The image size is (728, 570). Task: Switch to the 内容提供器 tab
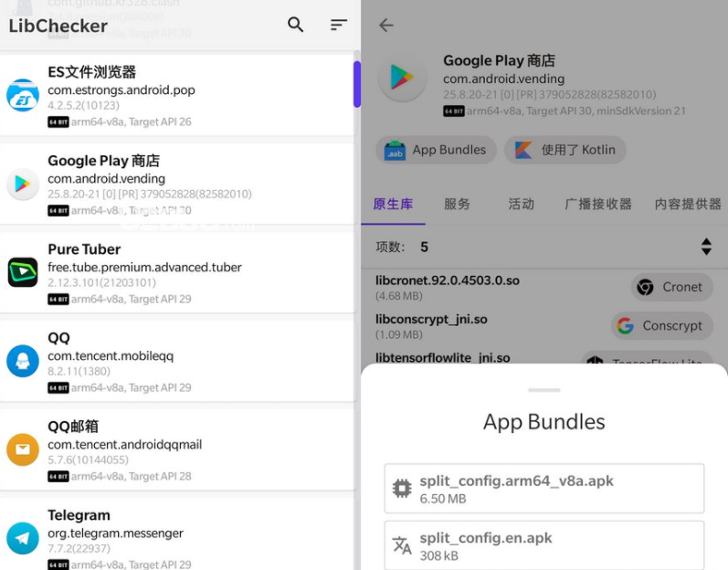(688, 205)
